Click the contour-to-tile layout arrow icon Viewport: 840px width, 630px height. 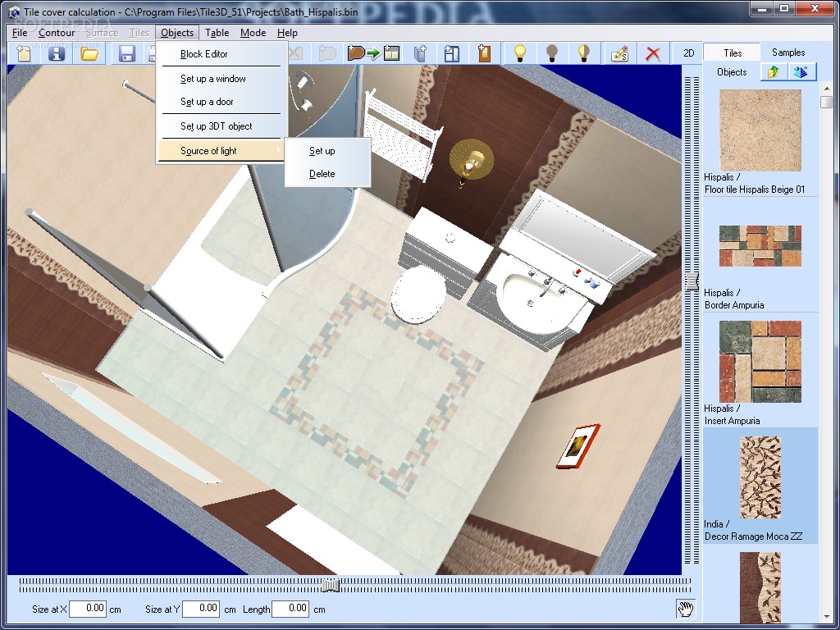tap(373, 53)
